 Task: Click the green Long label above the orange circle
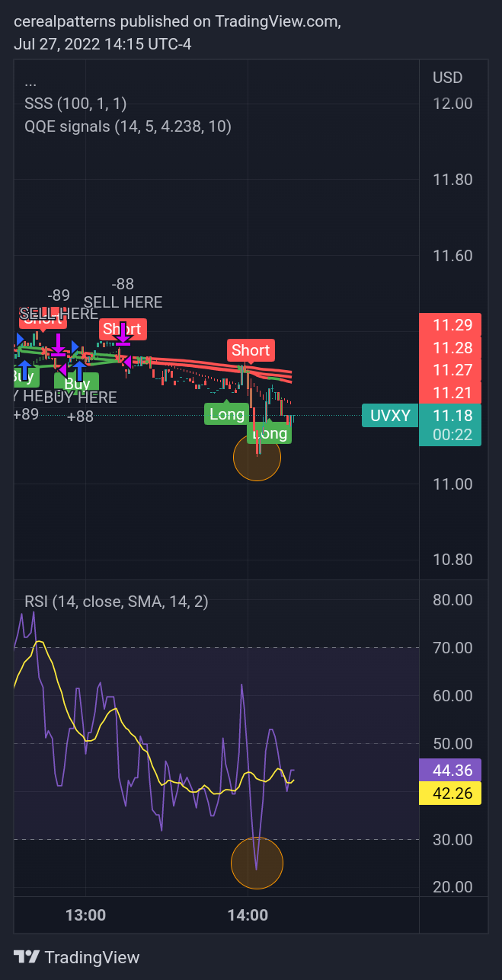pyautogui.click(x=270, y=433)
